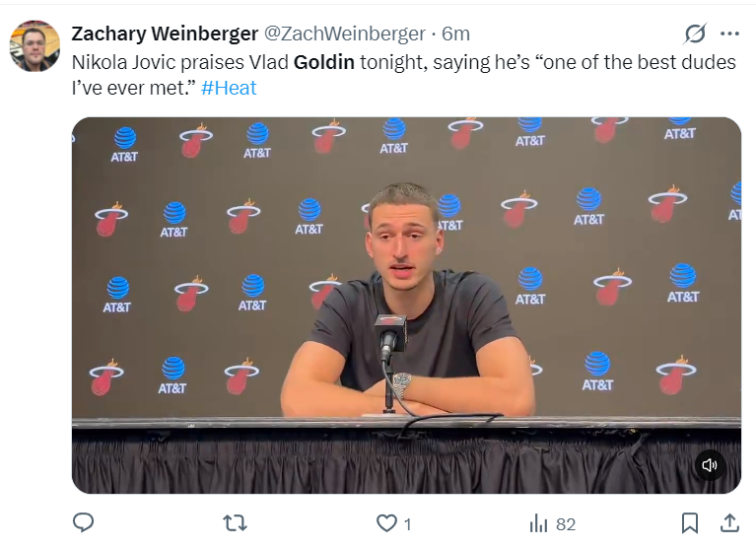Click the 82 views count
This screenshot has height=548, width=756.
click(x=566, y=524)
